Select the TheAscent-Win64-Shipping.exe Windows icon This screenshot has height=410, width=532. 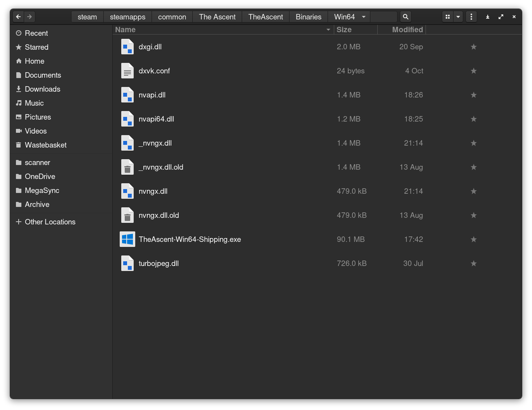(x=127, y=239)
